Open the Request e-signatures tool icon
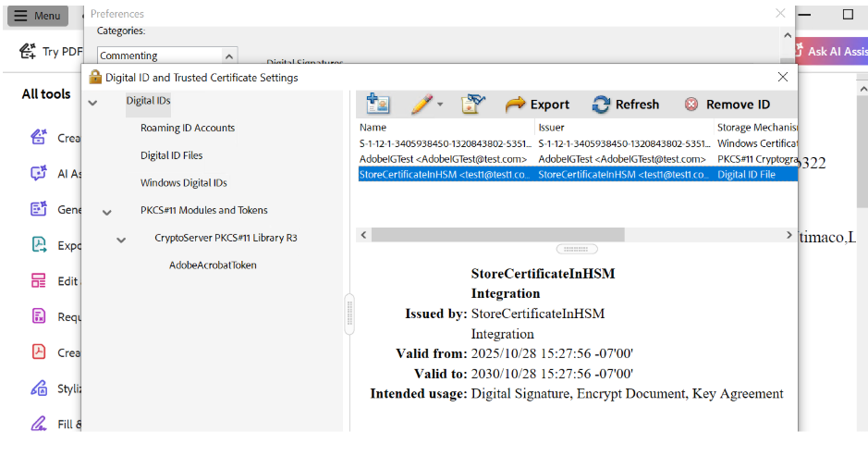This screenshot has height=456, width=868. (39, 316)
